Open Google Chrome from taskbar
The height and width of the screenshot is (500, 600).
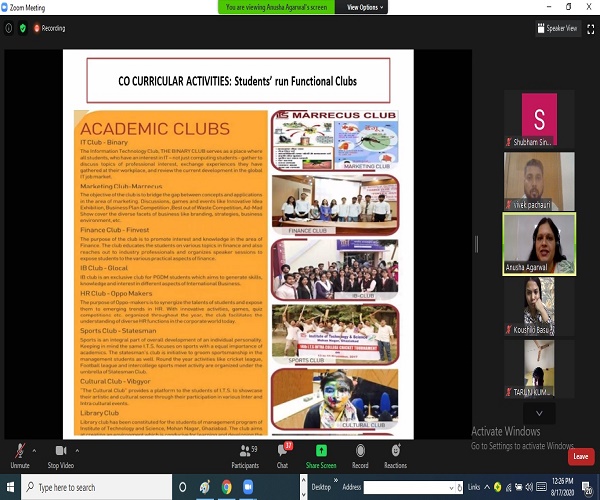227,487
